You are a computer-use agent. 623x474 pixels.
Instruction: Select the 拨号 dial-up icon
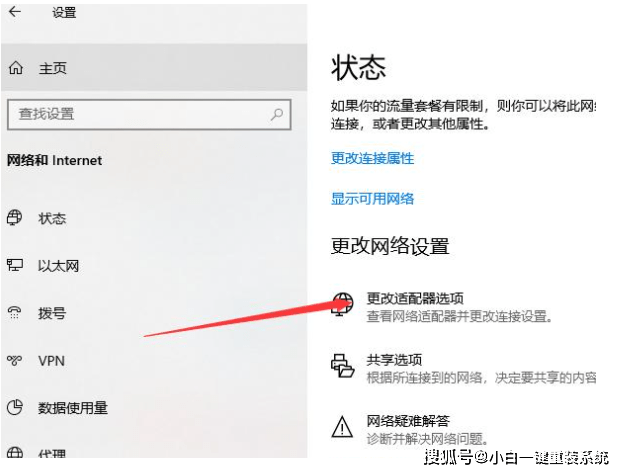click(x=15, y=313)
